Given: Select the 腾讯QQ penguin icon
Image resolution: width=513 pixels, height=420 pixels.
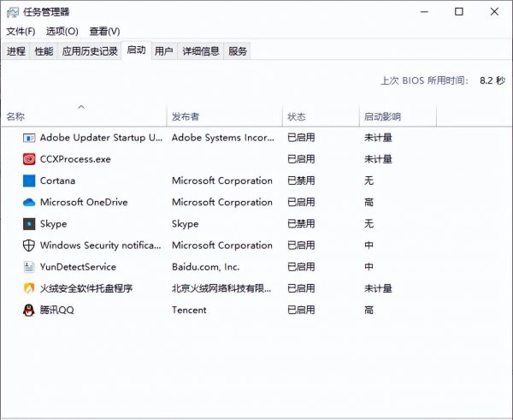Looking at the screenshot, I should click(29, 311).
